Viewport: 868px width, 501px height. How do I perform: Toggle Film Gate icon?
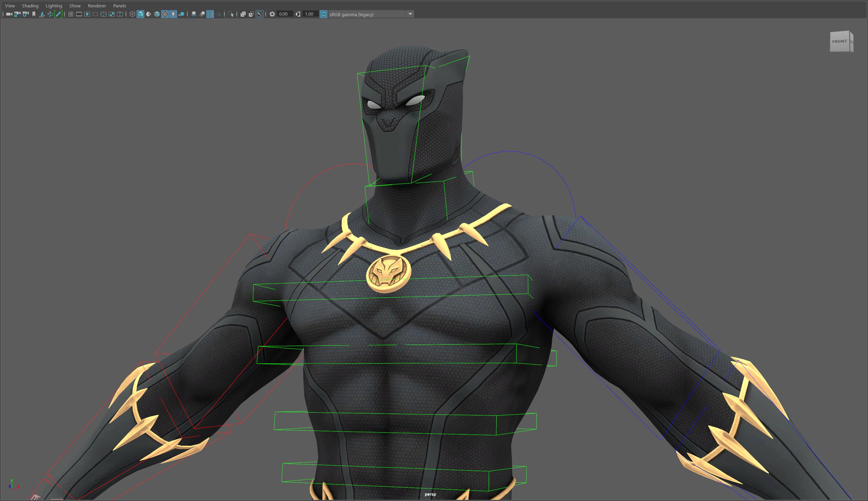79,14
